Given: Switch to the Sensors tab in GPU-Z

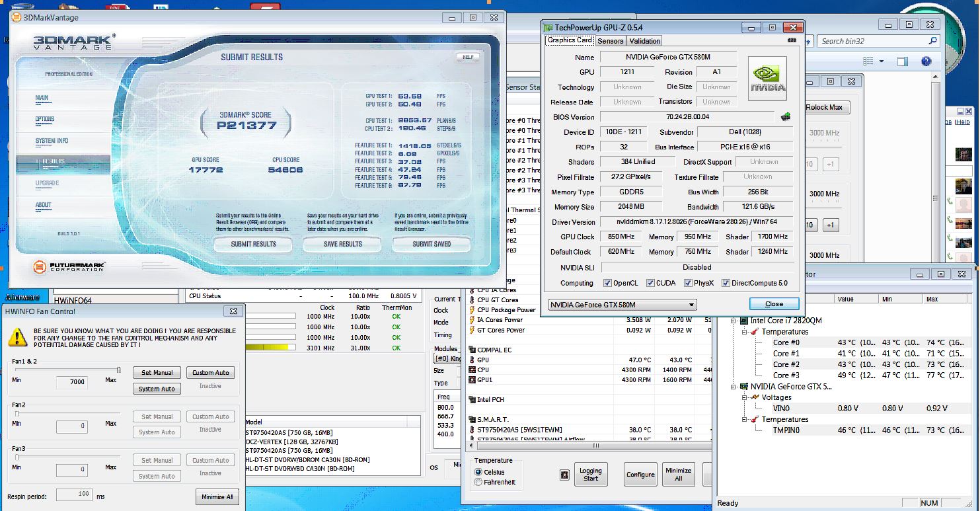Looking at the screenshot, I should (610, 41).
